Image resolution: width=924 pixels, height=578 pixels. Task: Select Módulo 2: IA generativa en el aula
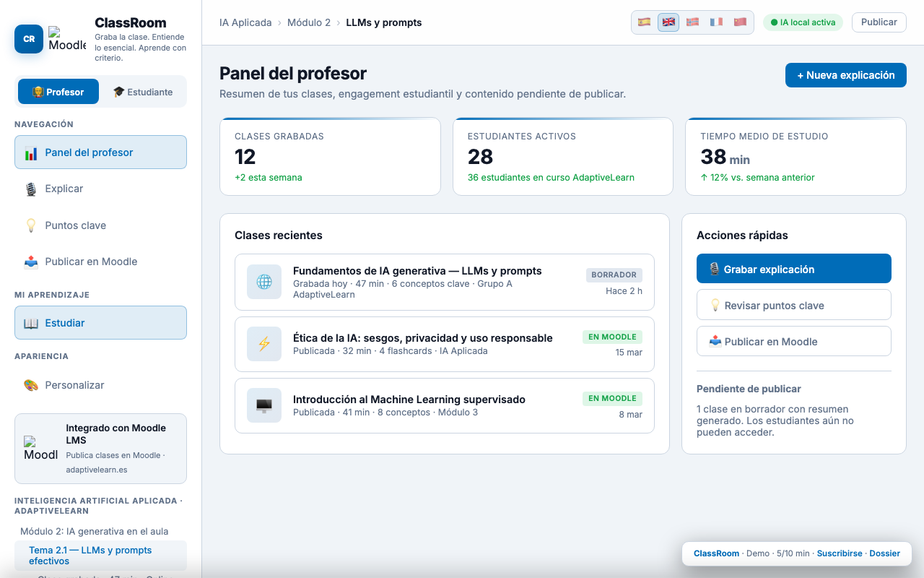[95, 531]
